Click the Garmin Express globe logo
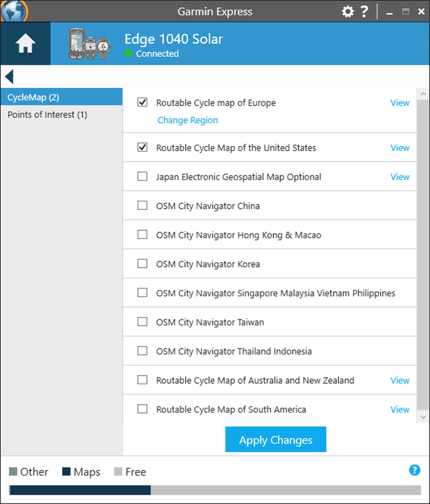Viewport: 430px width, 504px height. [x=14, y=11]
